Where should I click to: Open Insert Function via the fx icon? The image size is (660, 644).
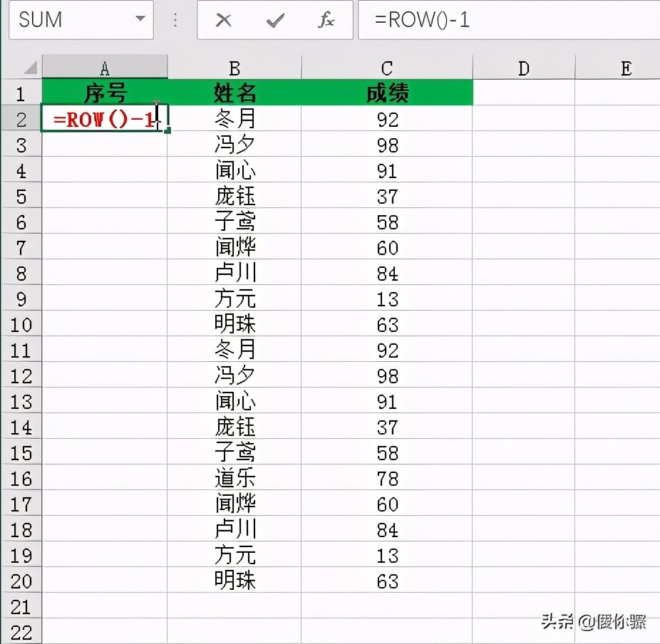326,20
